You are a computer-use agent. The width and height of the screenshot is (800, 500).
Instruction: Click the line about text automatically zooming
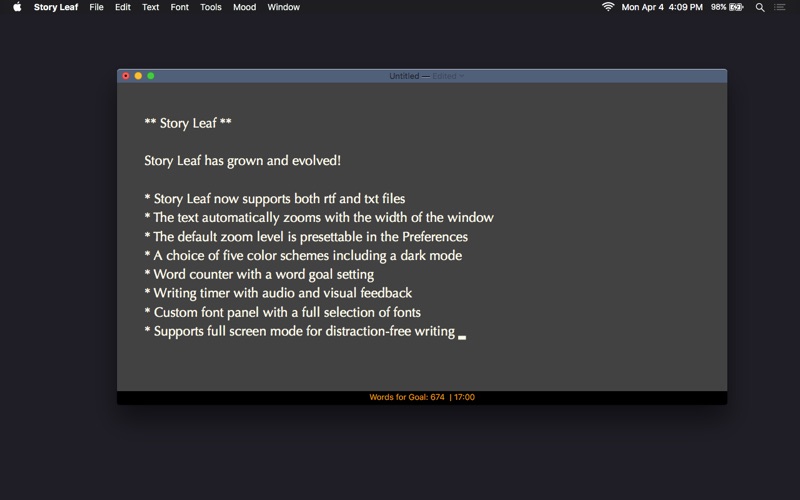319,218
